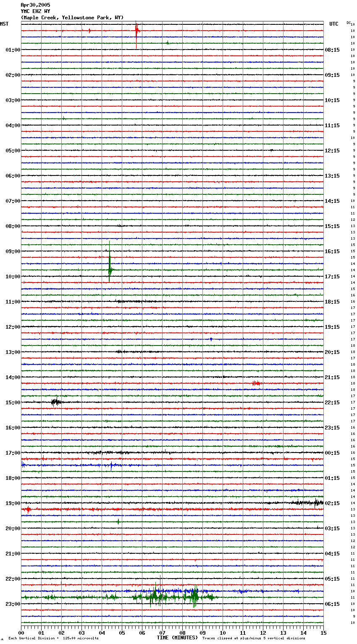Click the 02:15 UTC time label
Image resolution: width=357 pixels, height=644 pixels.
click(332, 503)
